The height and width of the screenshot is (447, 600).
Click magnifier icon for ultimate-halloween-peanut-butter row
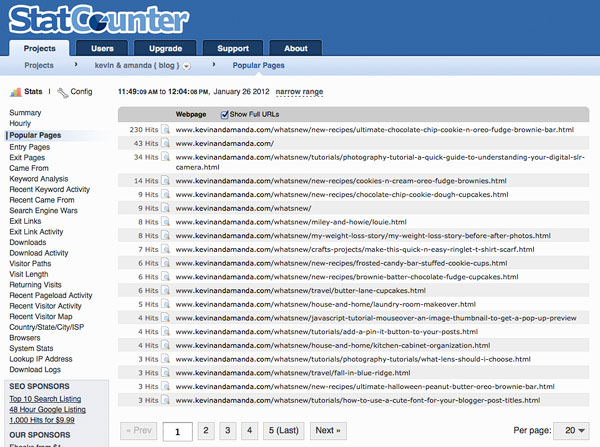[165, 387]
